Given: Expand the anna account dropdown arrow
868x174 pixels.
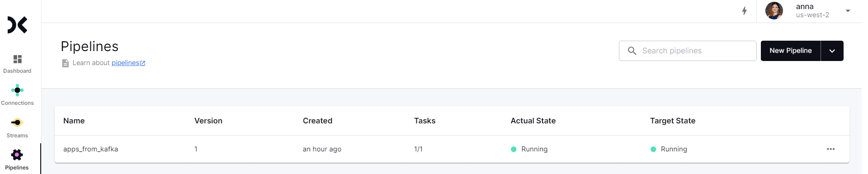Looking at the screenshot, I should click(848, 11).
